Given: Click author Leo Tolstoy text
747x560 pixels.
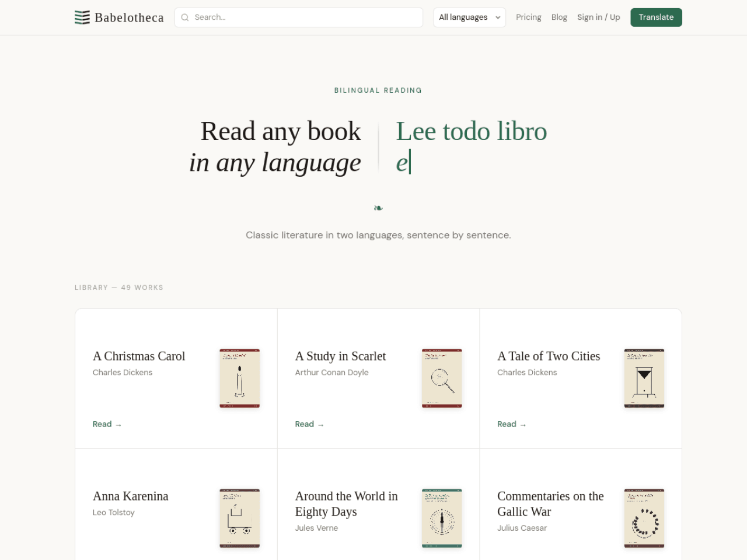Looking at the screenshot, I should (114, 512).
